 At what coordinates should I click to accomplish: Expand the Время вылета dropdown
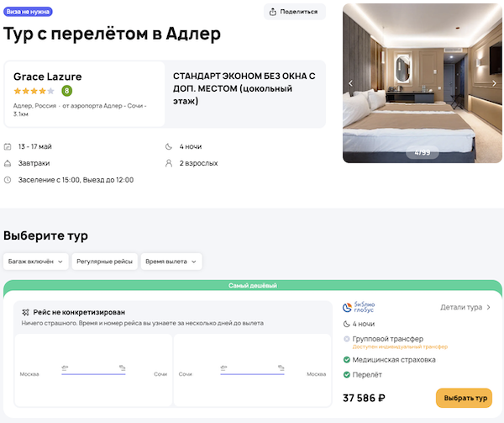coord(171,262)
